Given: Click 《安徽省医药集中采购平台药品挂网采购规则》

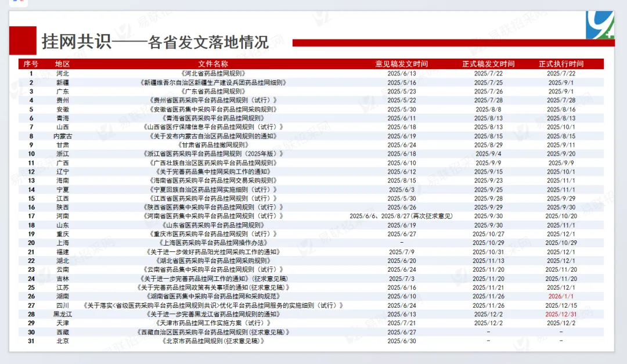Looking at the screenshot, I should 213,109.
